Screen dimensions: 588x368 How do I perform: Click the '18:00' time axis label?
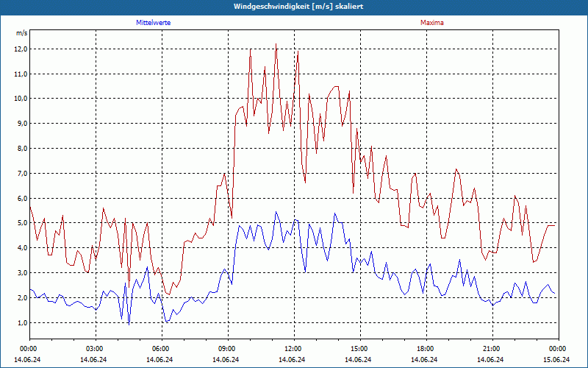[426, 349]
